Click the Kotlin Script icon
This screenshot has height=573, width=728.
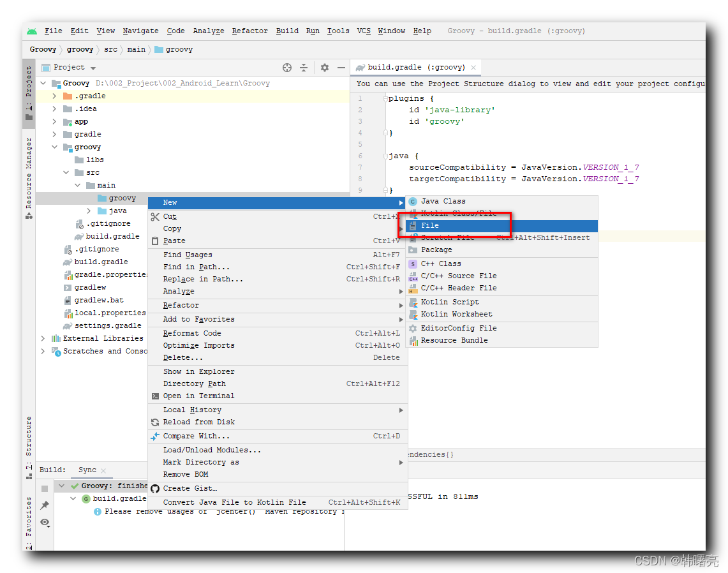[413, 302]
